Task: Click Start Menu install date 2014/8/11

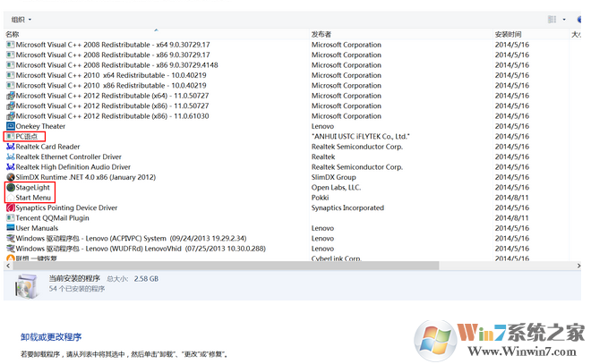Action: click(x=511, y=198)
